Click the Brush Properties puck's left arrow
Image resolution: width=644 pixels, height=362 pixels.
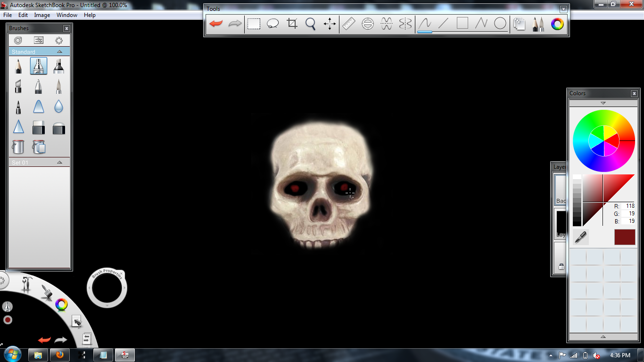[89, 288]
